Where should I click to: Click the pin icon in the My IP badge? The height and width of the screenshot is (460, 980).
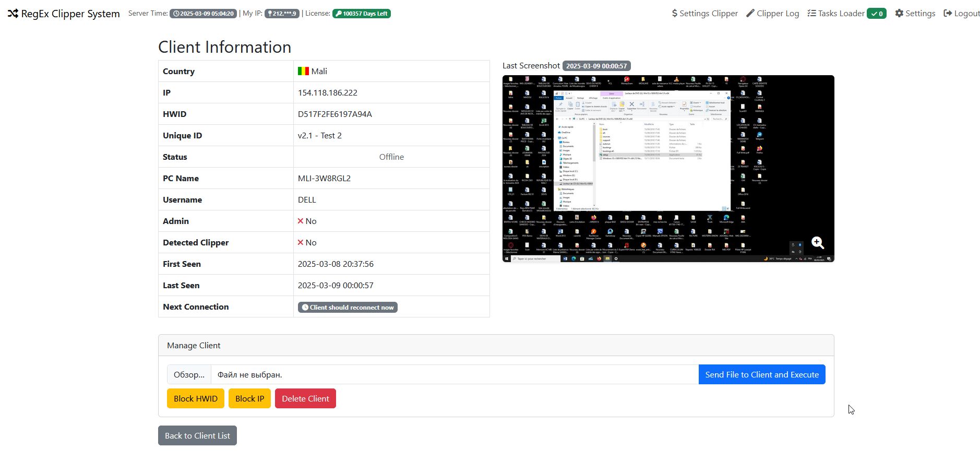point(270,14)
